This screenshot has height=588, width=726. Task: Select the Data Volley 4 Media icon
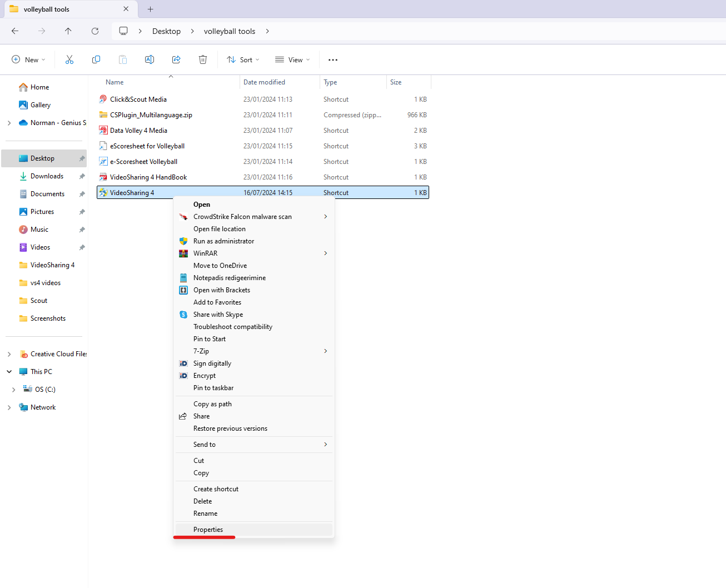[x=103, y=130]
